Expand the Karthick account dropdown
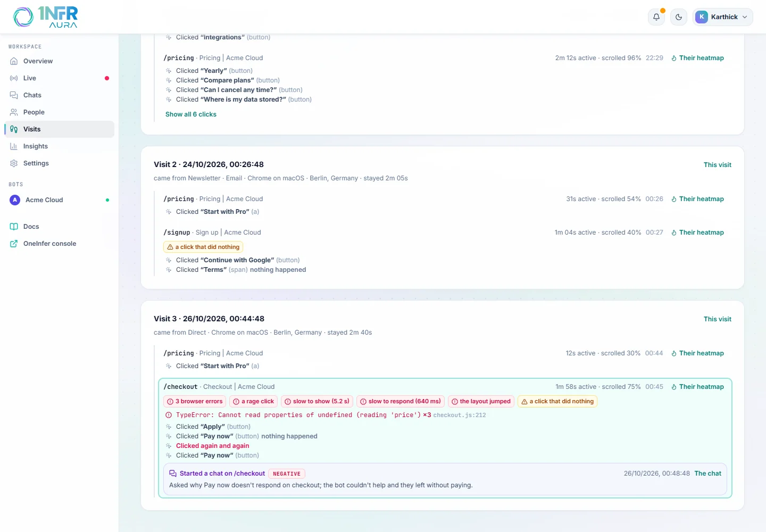 pyautogui.click(x=723, y=17)
